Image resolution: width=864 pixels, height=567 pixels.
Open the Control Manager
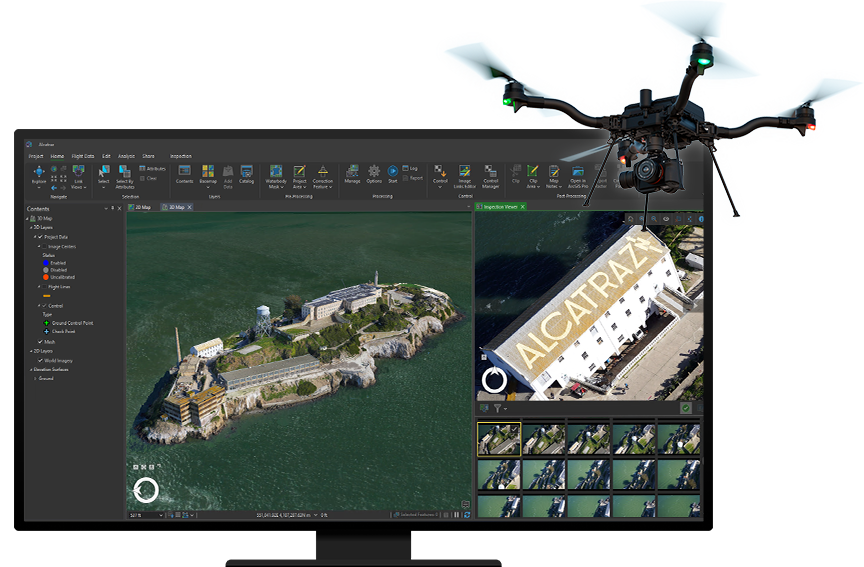pos(490,176)
